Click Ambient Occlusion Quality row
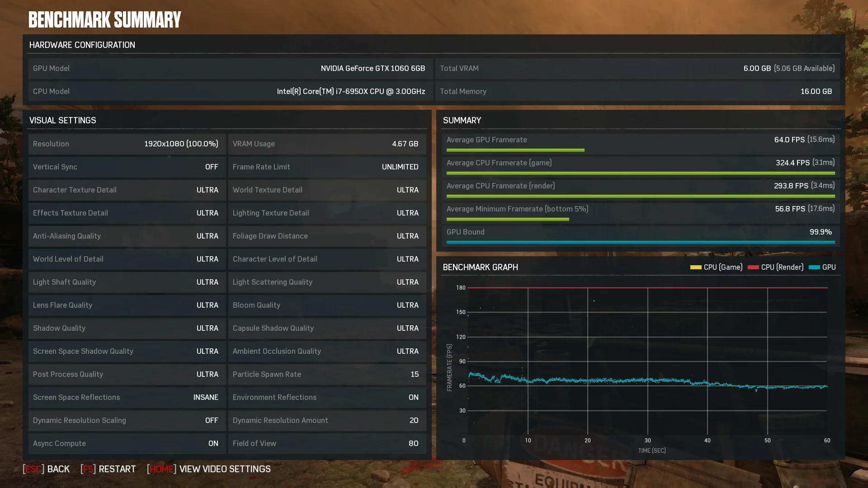This screenshot has width=868, height=488. 327,351
